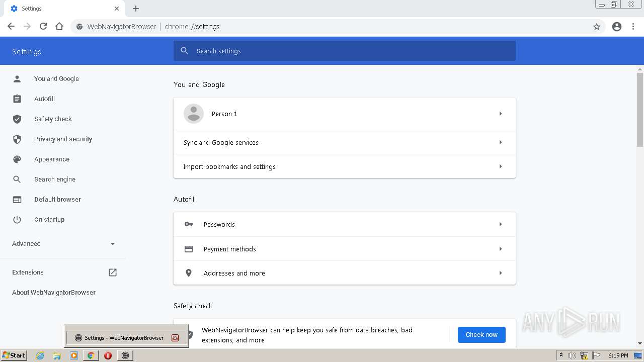Open the Windows Start menu

point(14,355)
